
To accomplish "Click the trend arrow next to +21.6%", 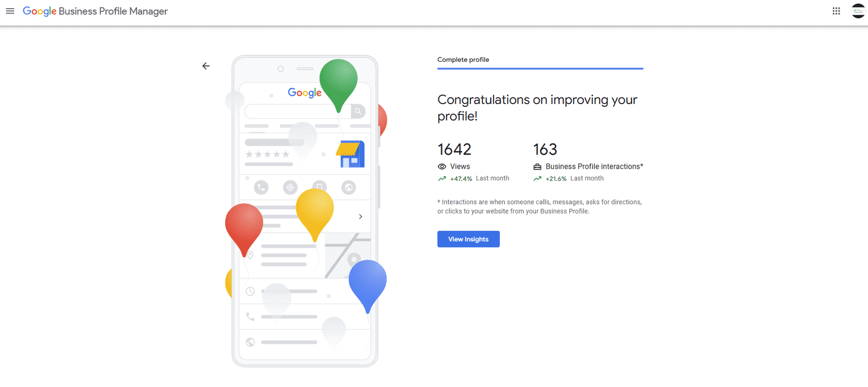I will pos(537,179).
